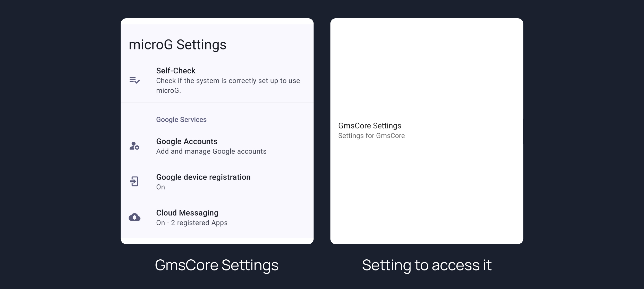Click the "Setting to access it" caption
The height and width of the screenshot is (289, 644).
point(427,265)
